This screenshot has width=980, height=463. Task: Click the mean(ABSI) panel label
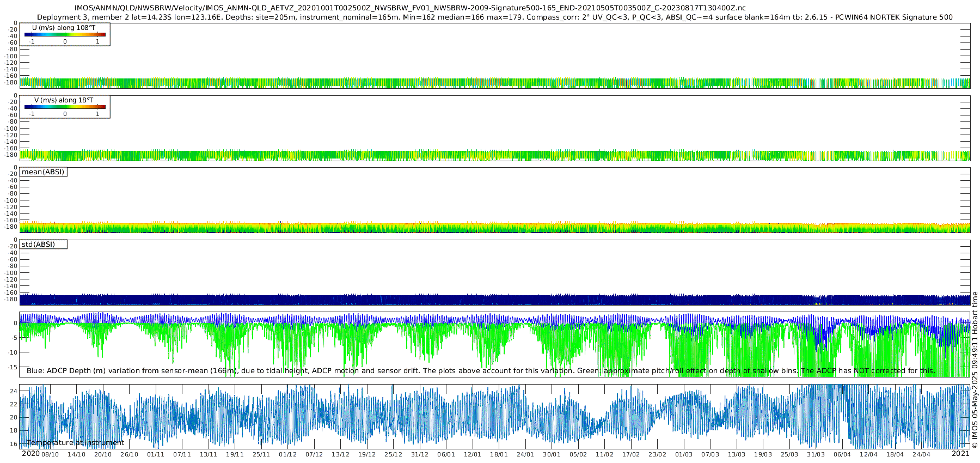point(43,172)
